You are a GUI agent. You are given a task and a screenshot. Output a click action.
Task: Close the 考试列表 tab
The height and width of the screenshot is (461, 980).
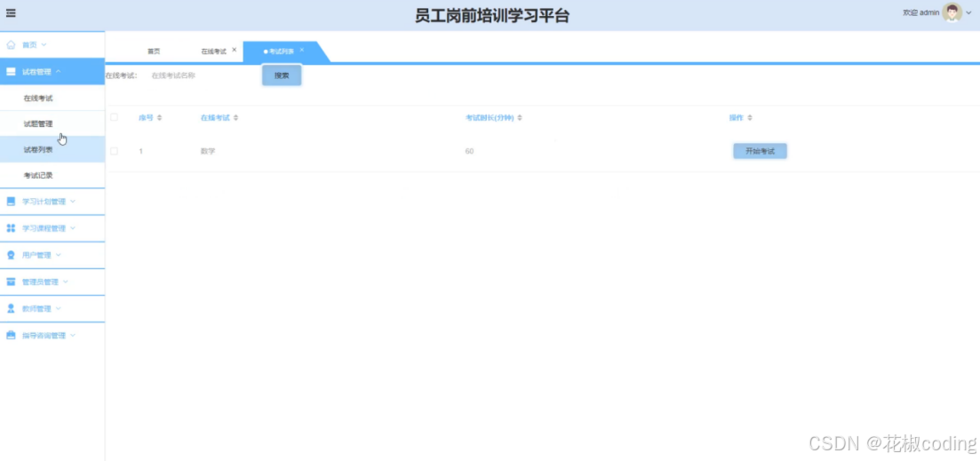coord(302,50)
